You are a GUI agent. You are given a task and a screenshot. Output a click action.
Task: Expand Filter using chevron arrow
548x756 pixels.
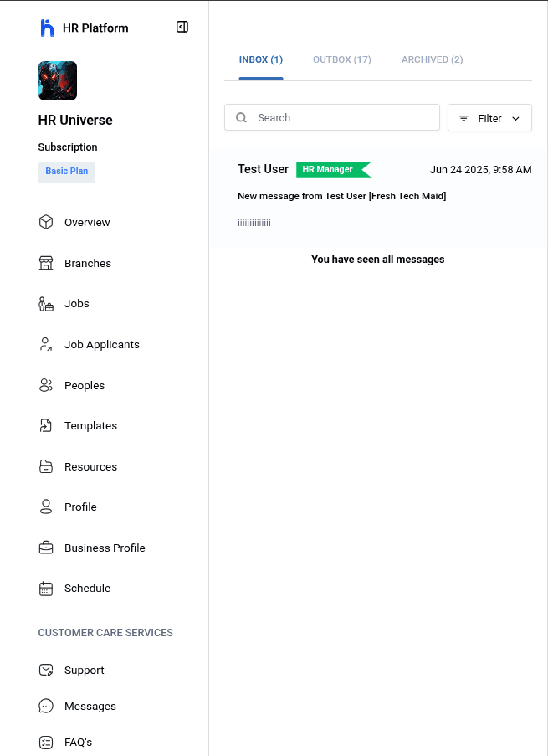point(515,118)
